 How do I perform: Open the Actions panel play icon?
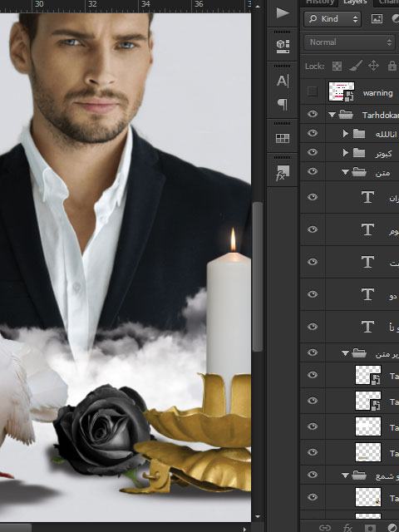(x=283, y=13)
